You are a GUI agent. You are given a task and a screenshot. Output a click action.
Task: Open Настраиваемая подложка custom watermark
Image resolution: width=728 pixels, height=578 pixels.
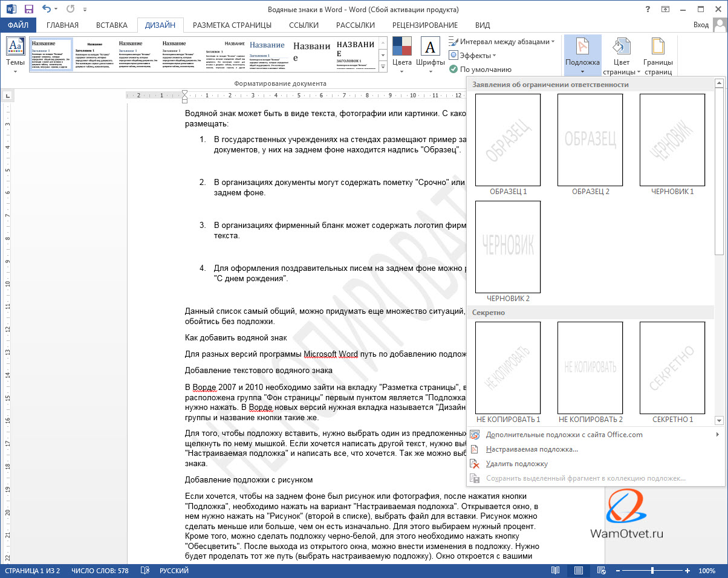596,449
